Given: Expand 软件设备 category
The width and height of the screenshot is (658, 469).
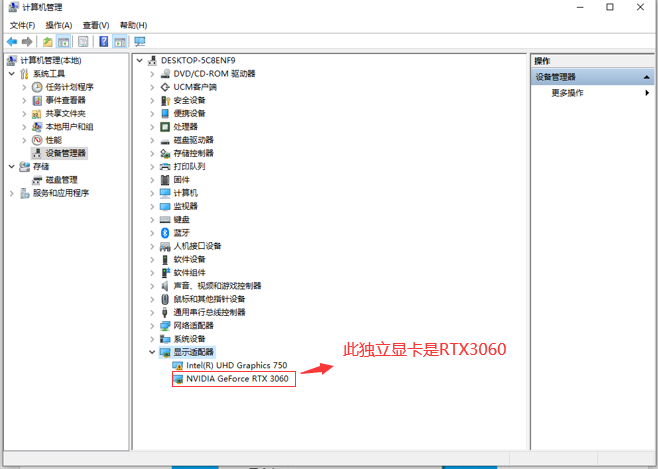Looking at the screenshot, I should point(152,260).
